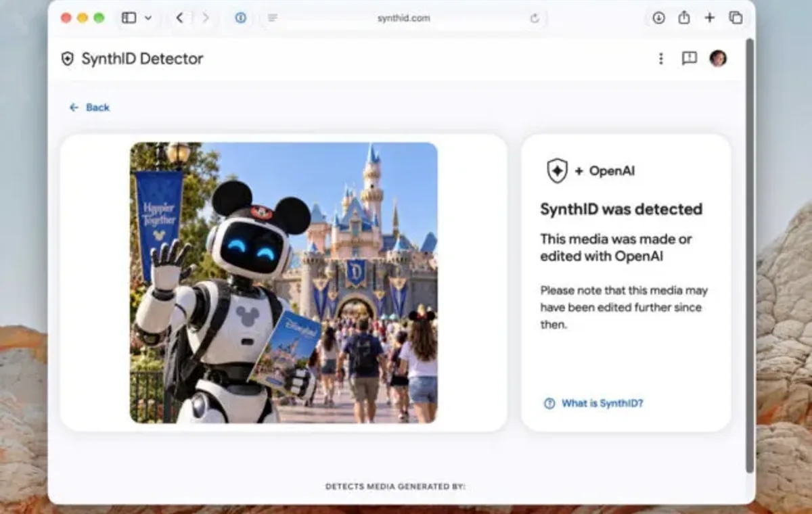Open a new tab with plus icon

pos(709,18)
